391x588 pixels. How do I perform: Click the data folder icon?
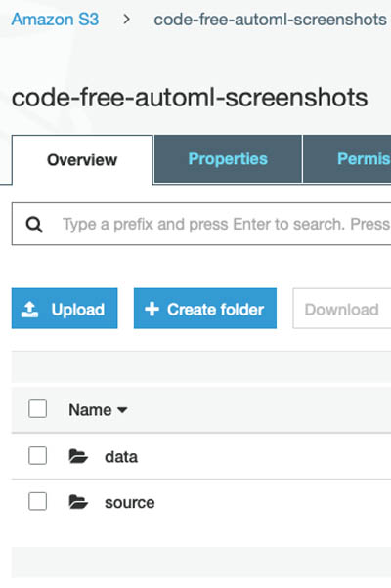[78, 456]
